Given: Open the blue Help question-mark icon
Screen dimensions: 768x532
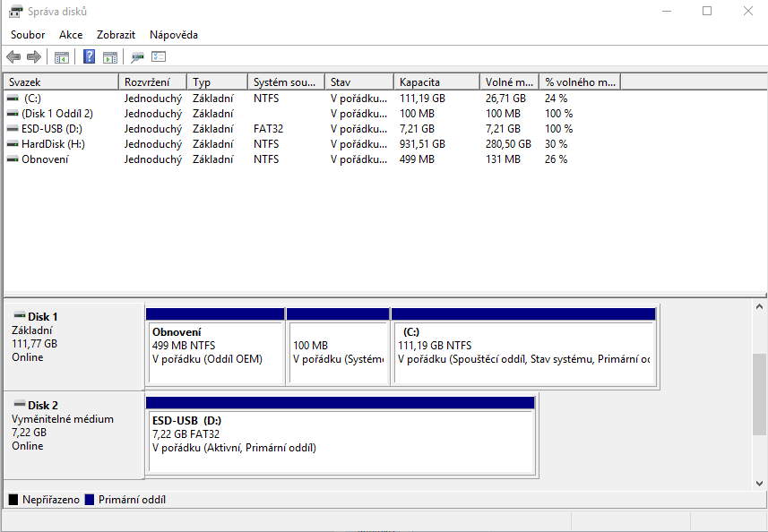Looking at the screenshot, I should click(x=89, y=56).
